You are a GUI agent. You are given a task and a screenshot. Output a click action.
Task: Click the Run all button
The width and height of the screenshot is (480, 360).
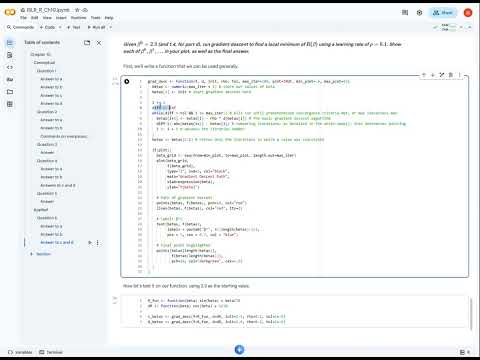[x=96, y=27]
